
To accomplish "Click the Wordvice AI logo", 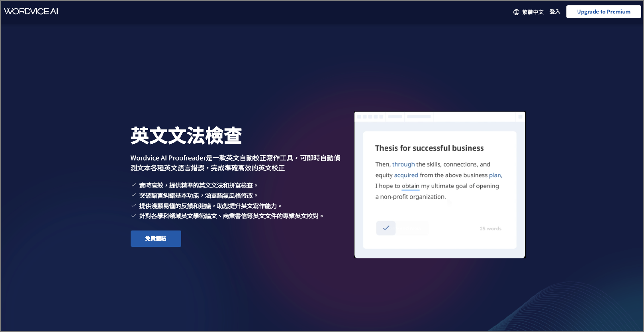I will point(31,12).
